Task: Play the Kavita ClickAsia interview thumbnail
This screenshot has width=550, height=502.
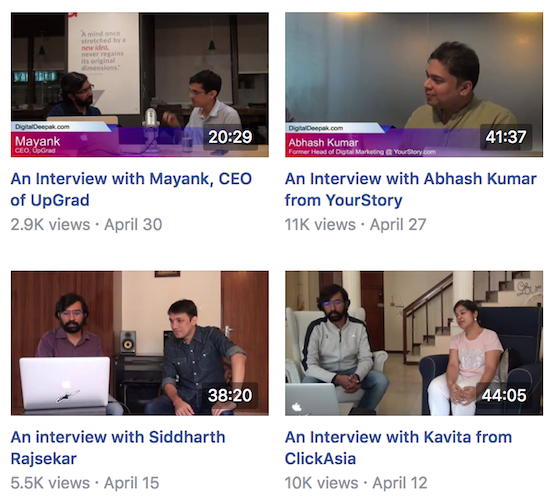Action: pyautogui.click(x=414, y=343)
